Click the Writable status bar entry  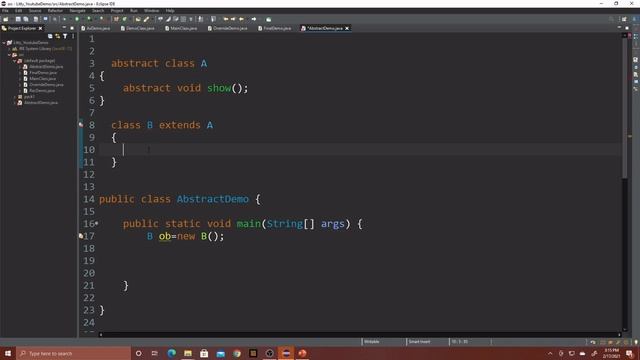(x=372, y=342)
